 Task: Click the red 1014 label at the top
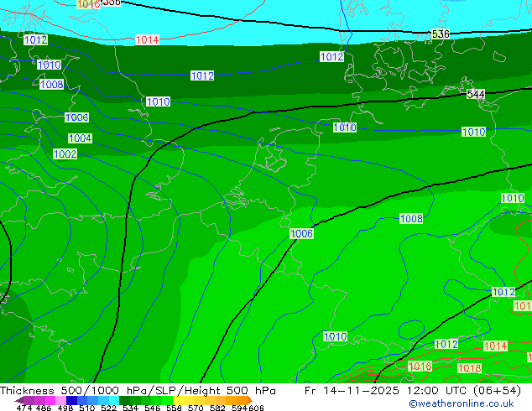tap(147, 39)
